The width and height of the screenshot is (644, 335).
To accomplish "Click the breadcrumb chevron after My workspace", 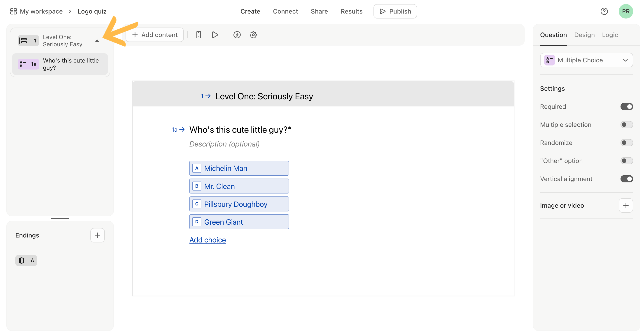I will (x=70, y=11).
